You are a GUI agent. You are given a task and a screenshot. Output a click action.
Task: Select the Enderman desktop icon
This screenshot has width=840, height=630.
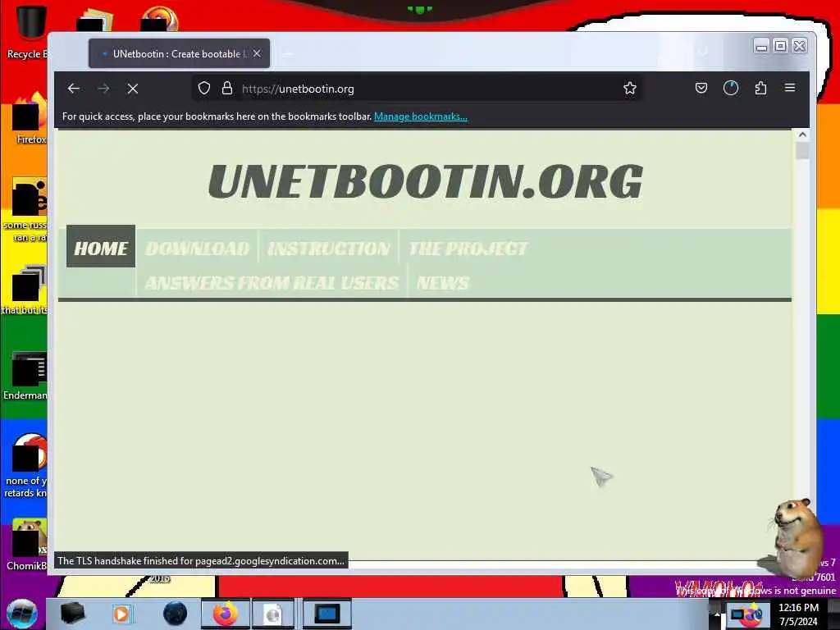[25, 376]
